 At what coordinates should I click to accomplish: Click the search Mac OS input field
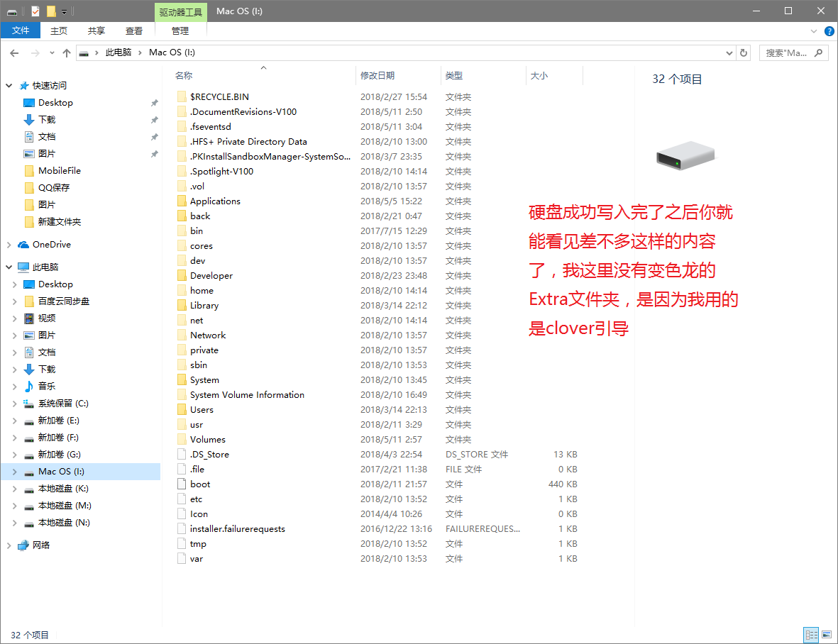tap(787, 53)
